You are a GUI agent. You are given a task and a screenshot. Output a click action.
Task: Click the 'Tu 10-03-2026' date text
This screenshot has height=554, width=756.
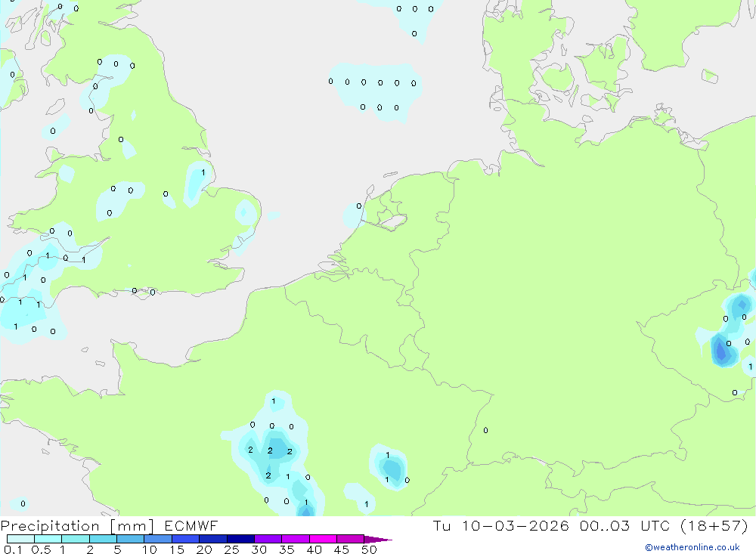point(501,525)
